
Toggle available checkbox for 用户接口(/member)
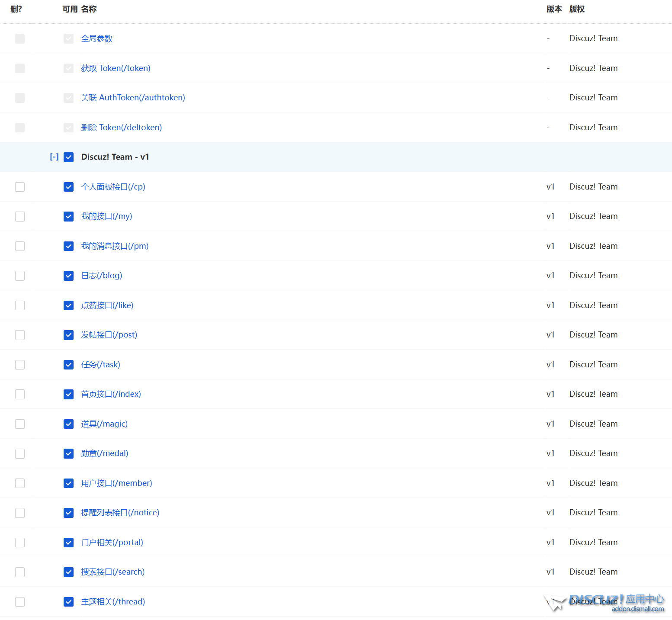(x=68, y=483)
